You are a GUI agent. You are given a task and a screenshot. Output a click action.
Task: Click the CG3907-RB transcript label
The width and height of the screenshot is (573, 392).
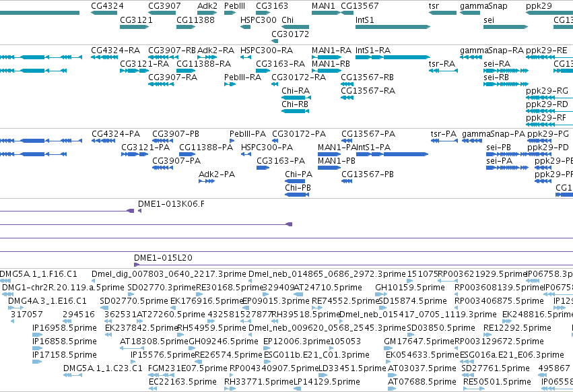pyautogui.click(x=172, y=50)
